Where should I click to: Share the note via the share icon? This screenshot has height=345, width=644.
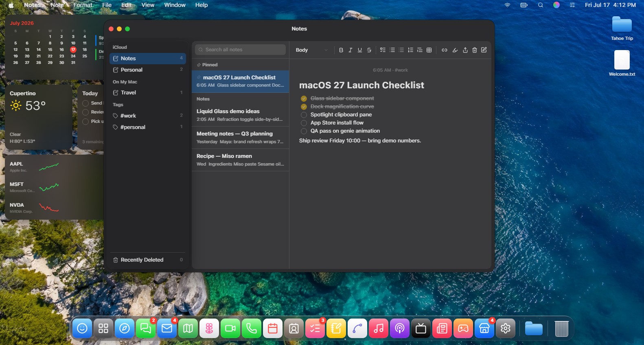465,50
